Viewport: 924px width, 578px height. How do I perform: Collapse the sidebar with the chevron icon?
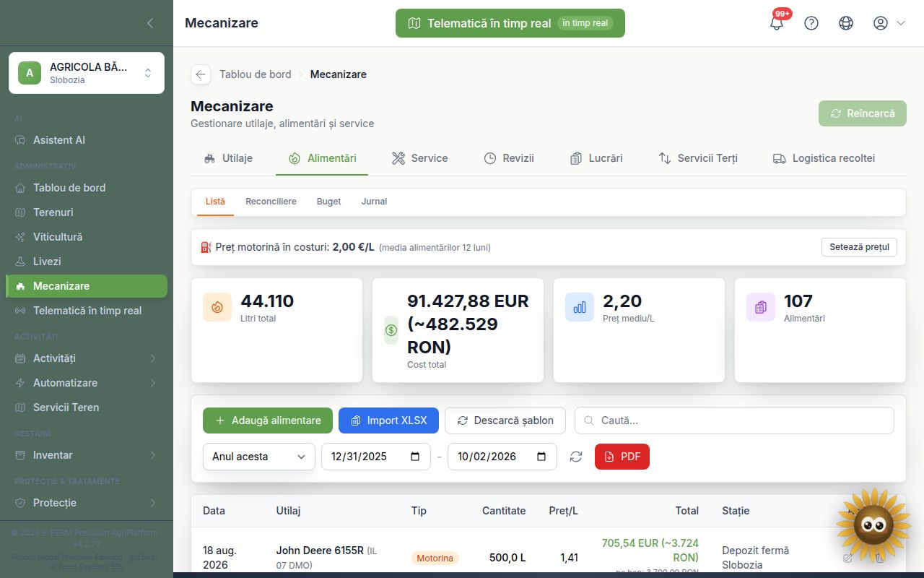click(150, 23)
